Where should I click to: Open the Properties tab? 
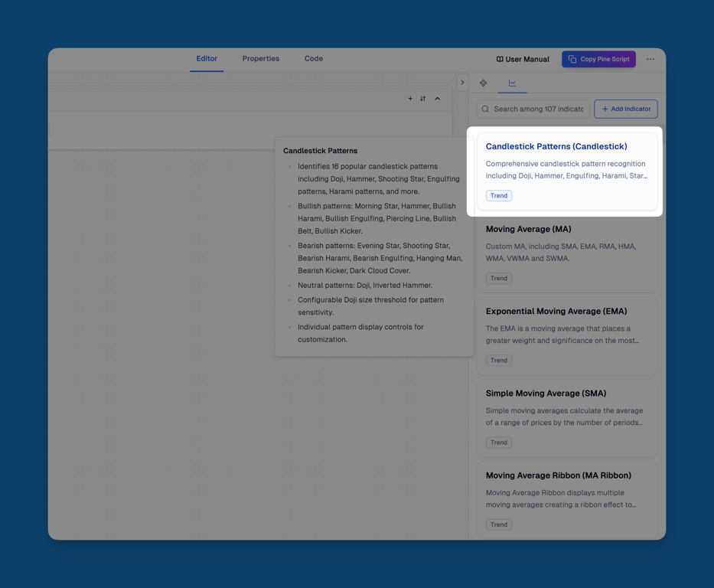(x=261, y=59)
